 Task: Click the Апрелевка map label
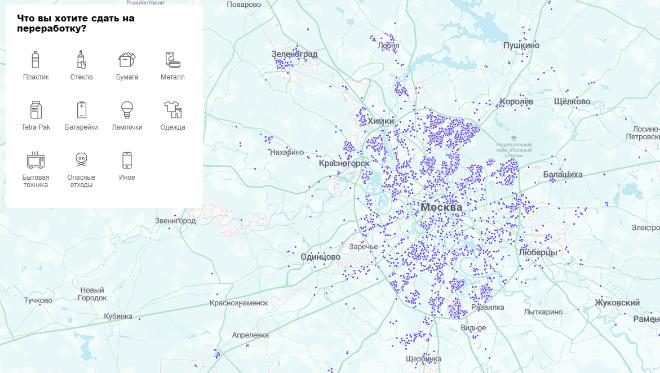tap(250, 335)
